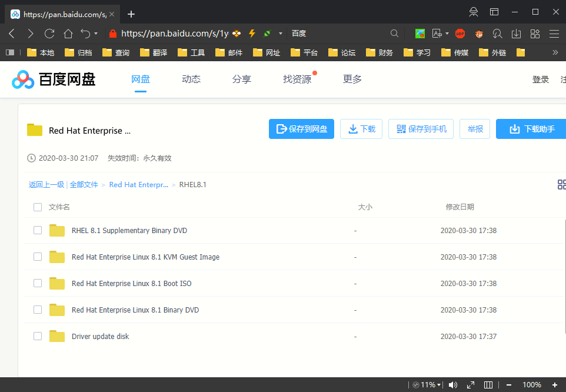Open a new tab with the plus button
The image size is (566, 392).
(x=131, y=14)
